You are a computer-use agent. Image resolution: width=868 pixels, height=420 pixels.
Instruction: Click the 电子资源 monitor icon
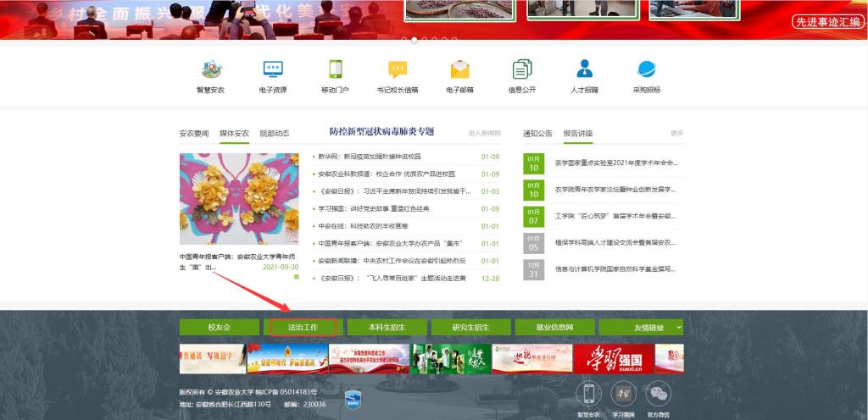[272, 69]
